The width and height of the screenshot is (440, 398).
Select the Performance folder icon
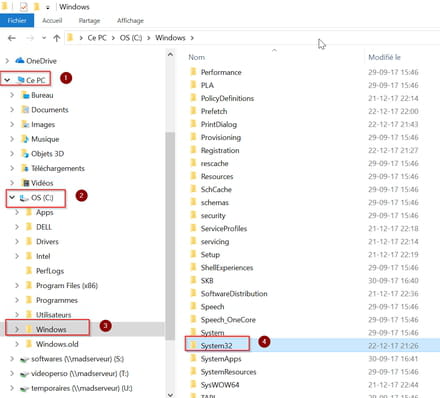coord(193,72)
